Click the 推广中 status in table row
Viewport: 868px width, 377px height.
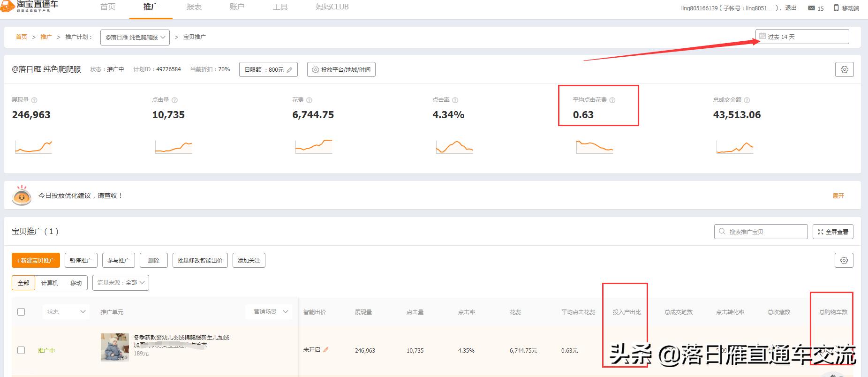tap(46, 350)
